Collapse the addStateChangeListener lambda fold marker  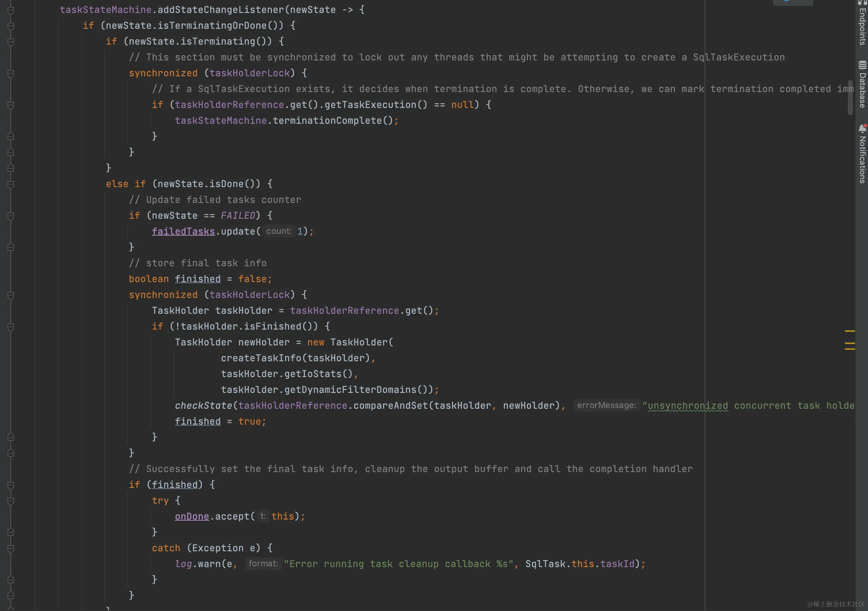[11, 10]
